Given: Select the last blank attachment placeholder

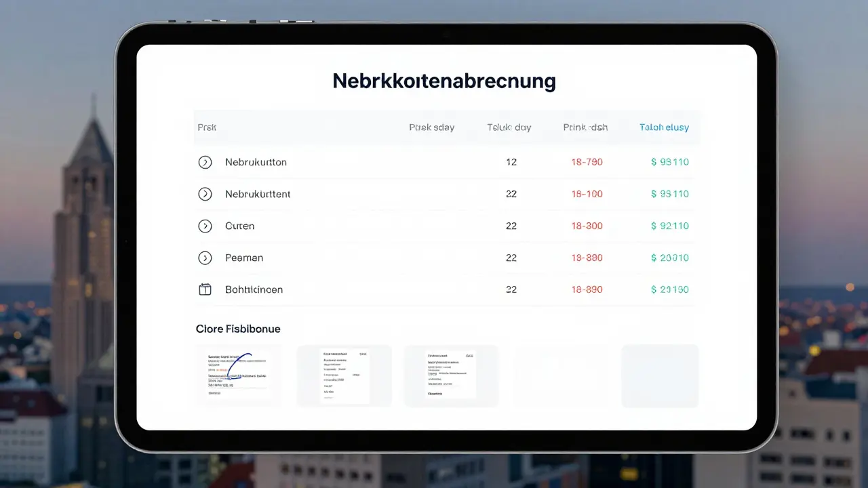Looking at the screenshot, I should point(660,375).
